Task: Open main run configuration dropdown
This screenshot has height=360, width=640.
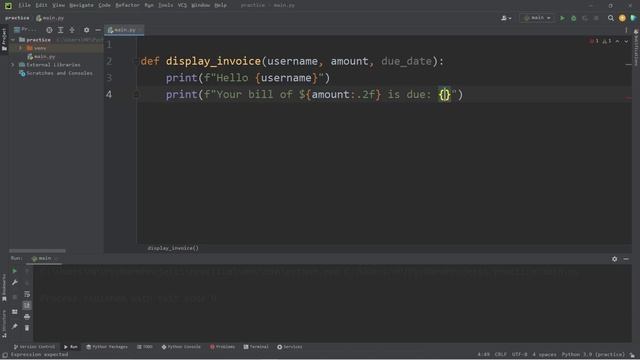Action: point(537,18)
